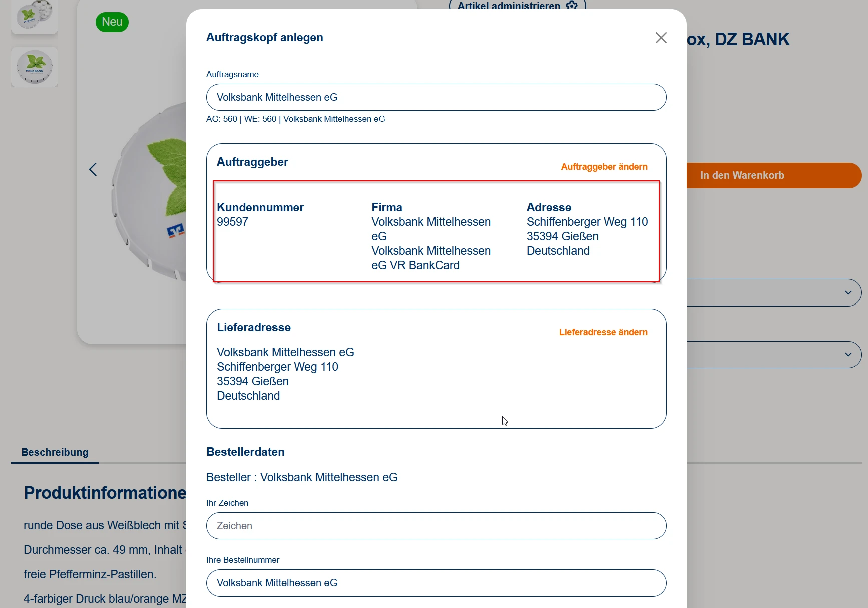This screenshot has width=868, height=608.
Task: Click the Auftragsname input field
Action: pos(436,97)
